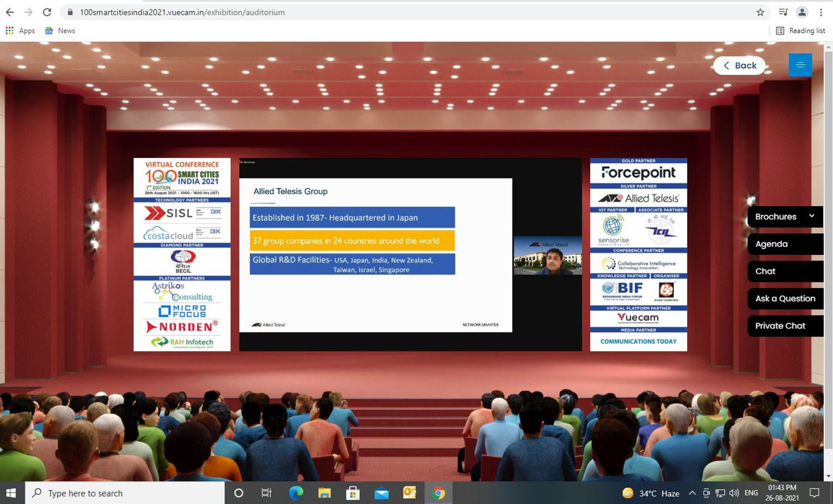833x504 pixels.
Task: Open the News bookmark
Action: [x=60, y=31]
